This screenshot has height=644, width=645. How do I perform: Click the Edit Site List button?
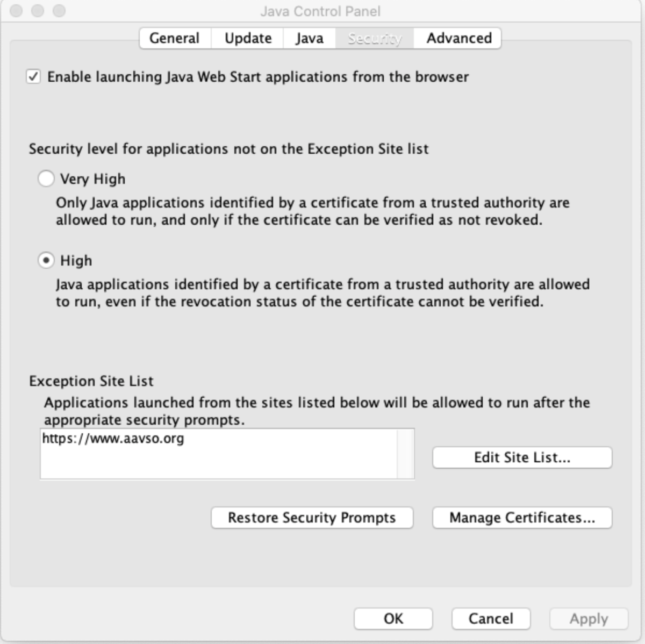[522, 457]
